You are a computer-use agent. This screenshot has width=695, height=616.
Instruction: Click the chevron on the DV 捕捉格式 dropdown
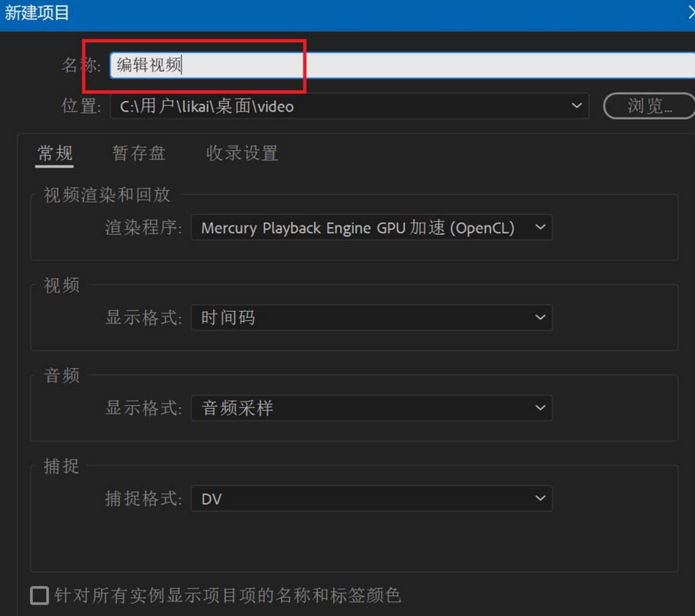[541, 498]
